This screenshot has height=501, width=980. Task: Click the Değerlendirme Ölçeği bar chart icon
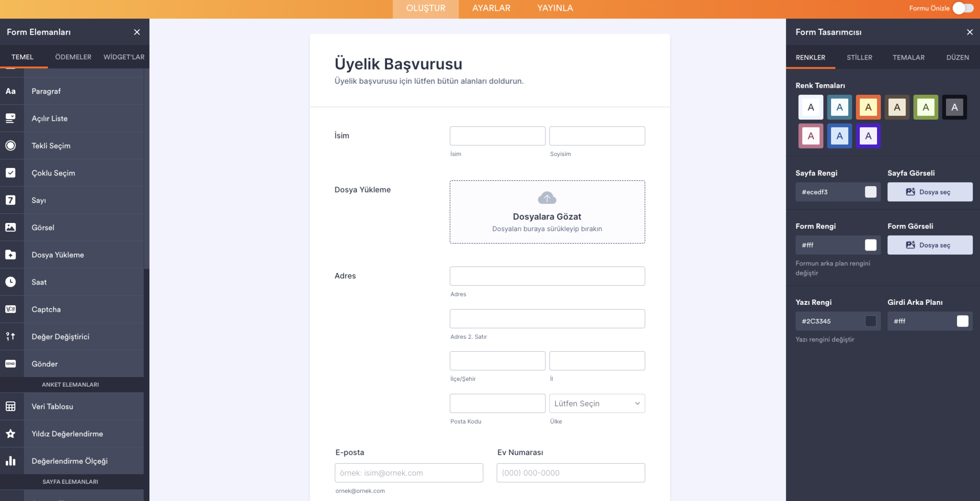[x=11, y=461]
